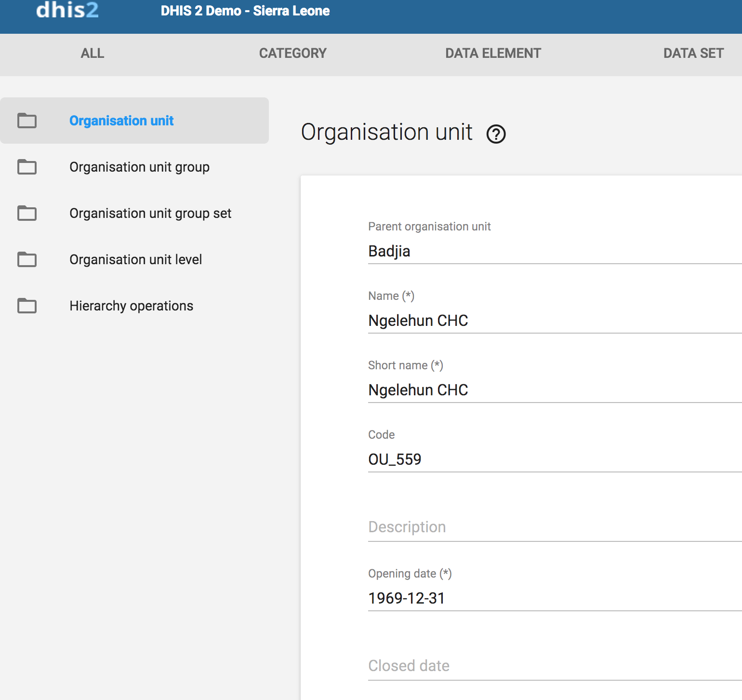
Task: Click folder icon beside Organisation unit level
Action: tap(27, 259)
